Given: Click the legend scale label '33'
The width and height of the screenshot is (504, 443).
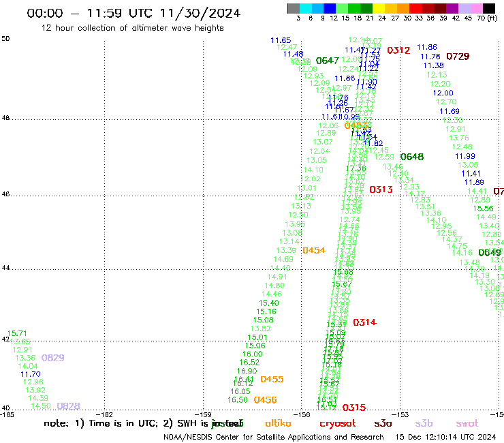Looking at the screenshot, I should coord(419,18).
